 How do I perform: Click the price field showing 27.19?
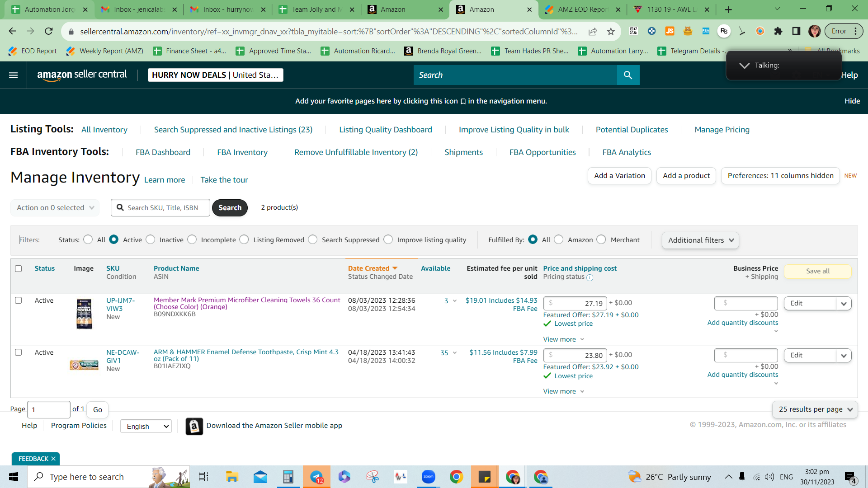click(x=575, y=303)
